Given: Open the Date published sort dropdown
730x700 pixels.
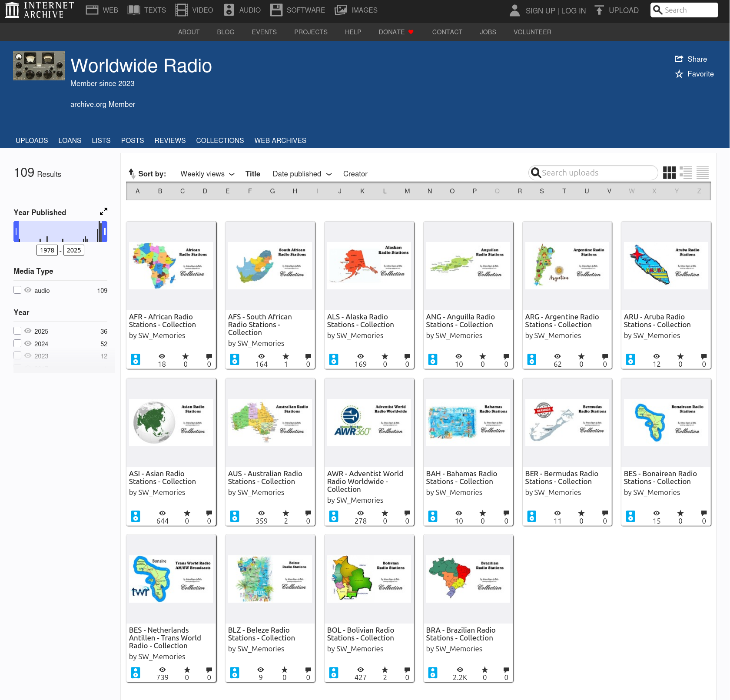Looking at the screenshot, I should click(302, 174).
